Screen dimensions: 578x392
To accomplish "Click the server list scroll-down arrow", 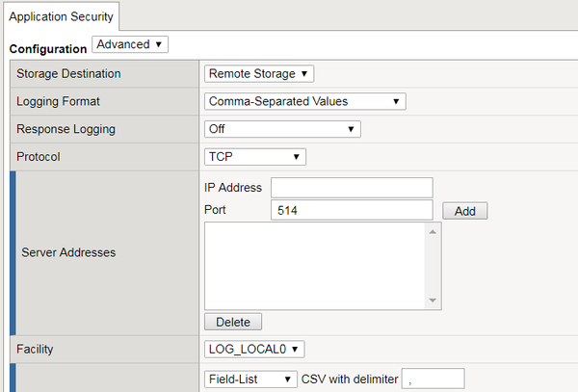I will click(433, 301).
